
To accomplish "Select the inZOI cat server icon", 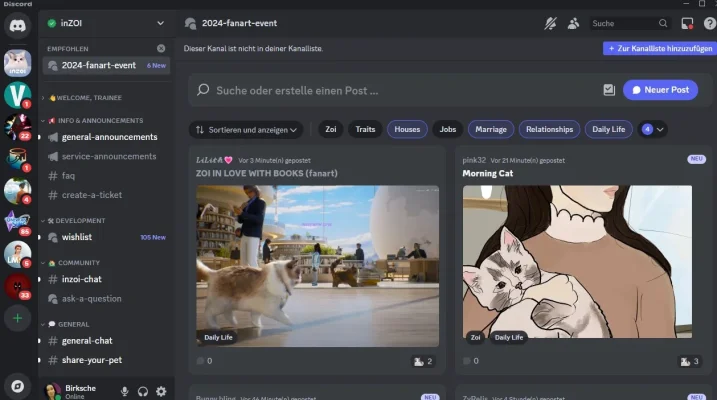I will (17, 63).
